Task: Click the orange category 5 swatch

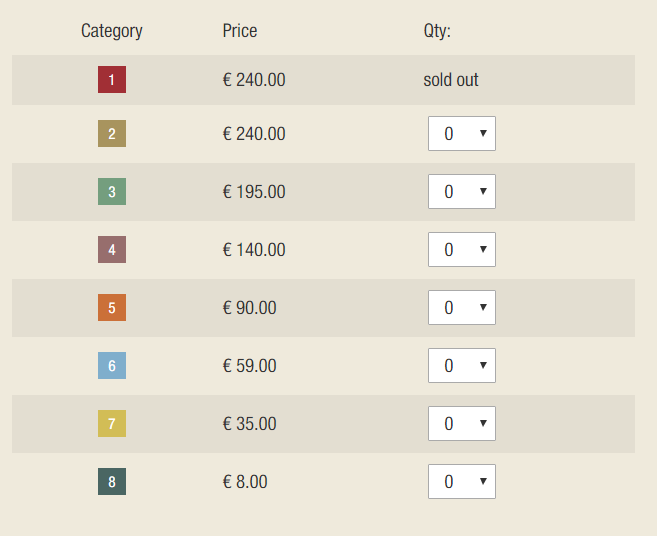Action: tap(112, 307)
